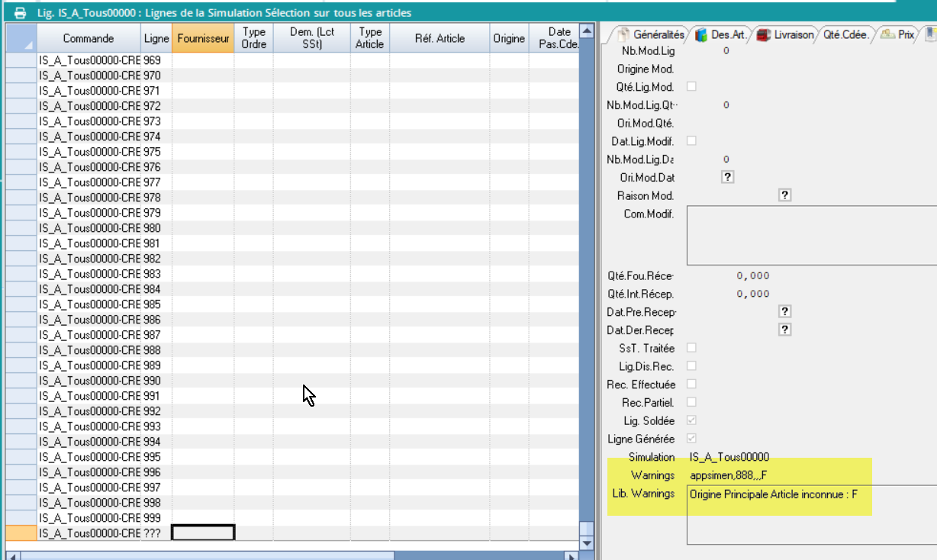Toggle the Qté.Lig.Mod. checkbox
The image size is (937, 560).
[691, 86]
